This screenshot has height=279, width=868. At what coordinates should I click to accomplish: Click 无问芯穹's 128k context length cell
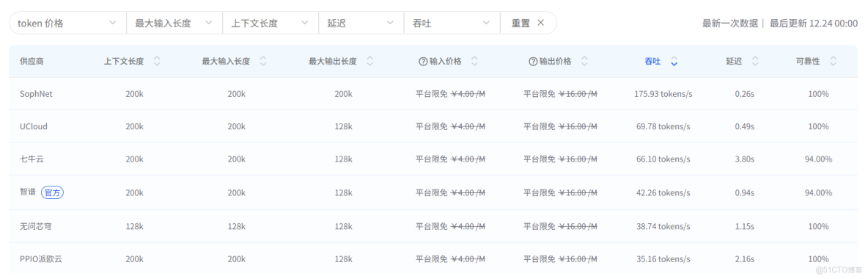click(x=134, y=226)
